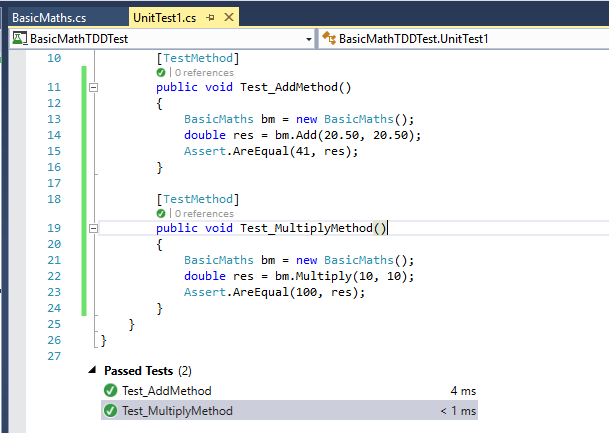Click line number 19 in the gutter
Screen dimensions: 609x433
pos(54,228)
